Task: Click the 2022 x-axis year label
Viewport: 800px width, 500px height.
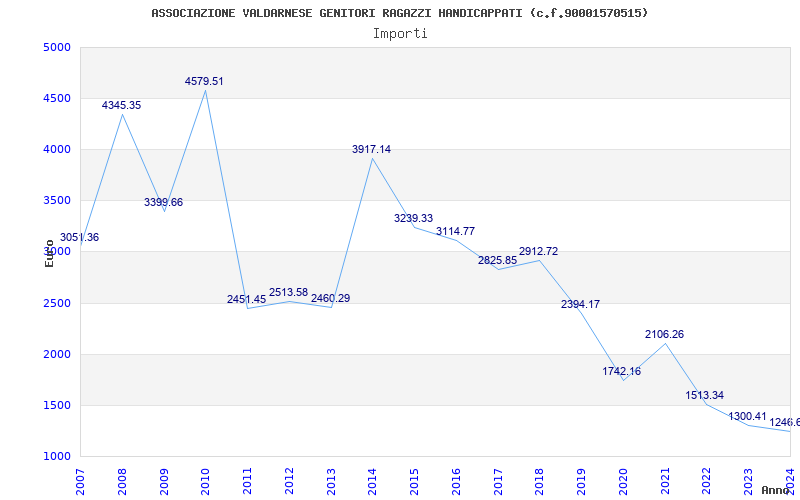Action: click(x=707, y=482)
